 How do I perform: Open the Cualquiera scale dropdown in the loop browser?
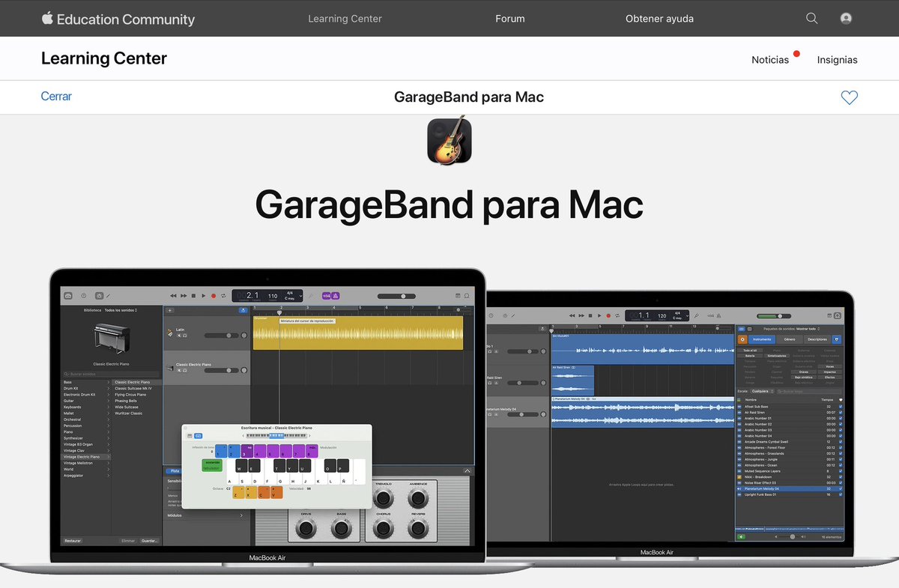760,391
